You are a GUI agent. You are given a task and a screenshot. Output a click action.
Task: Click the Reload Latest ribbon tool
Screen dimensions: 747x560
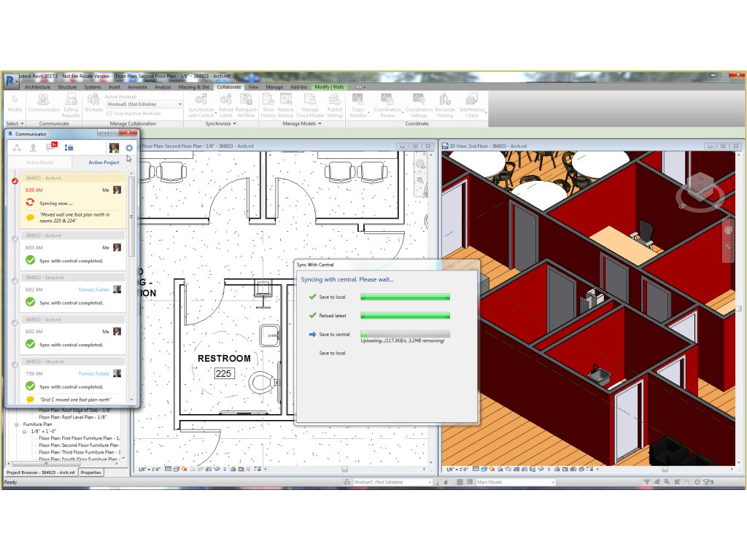click(x=226, y=105)
